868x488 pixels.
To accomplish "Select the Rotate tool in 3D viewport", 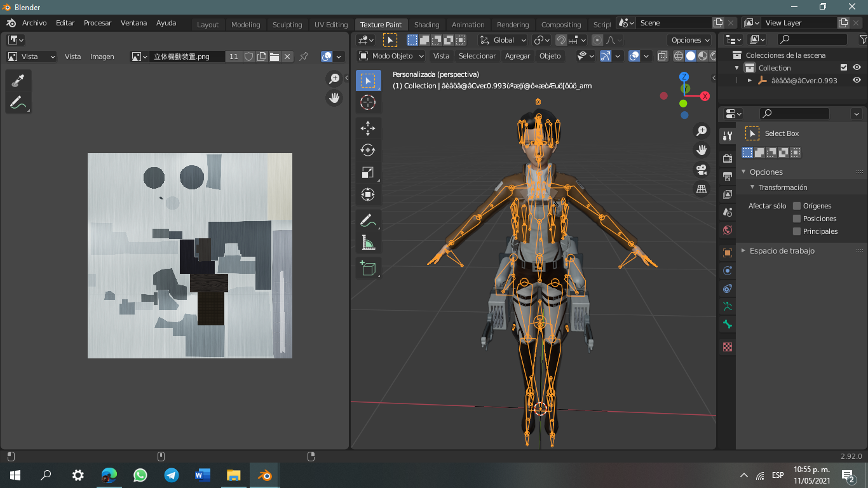I will click(368, 150).
